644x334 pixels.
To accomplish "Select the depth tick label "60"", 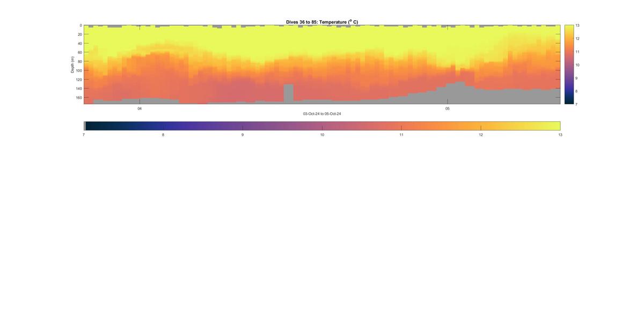I will pos(79,53).
